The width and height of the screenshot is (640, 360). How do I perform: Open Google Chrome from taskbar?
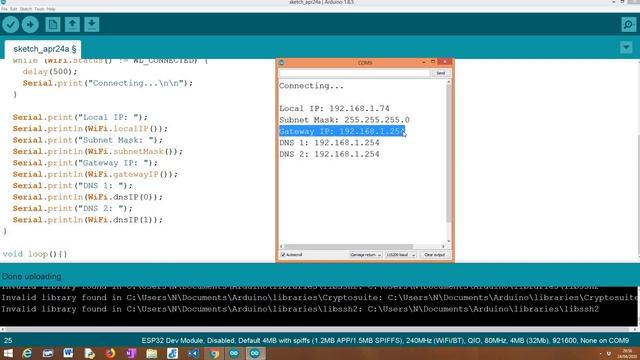(x=214, y=353)
